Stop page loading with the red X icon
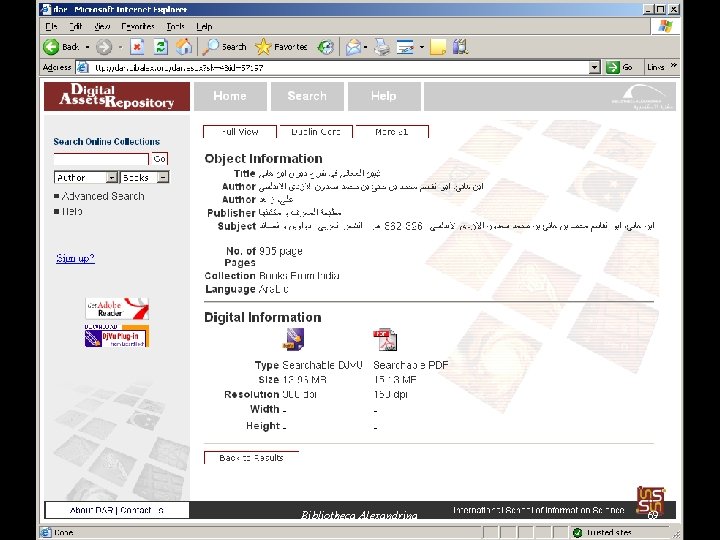 click(137, 46)
